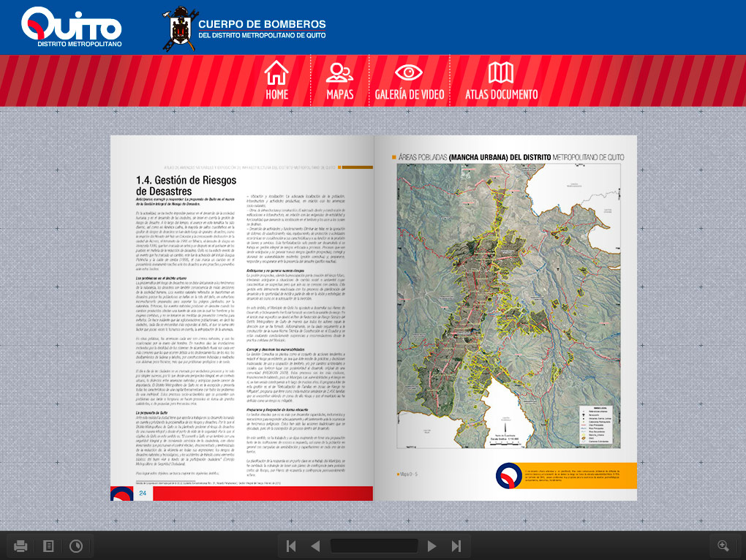The image size is (746, 560).
Task: Zoom in with the magnifier icon
Action: (x=723, y=545)
